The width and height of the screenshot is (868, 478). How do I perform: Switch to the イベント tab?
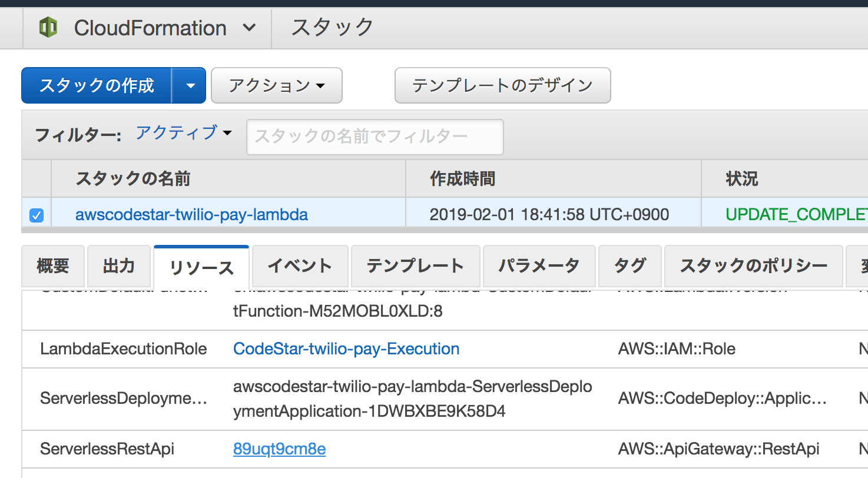(300, 266)
